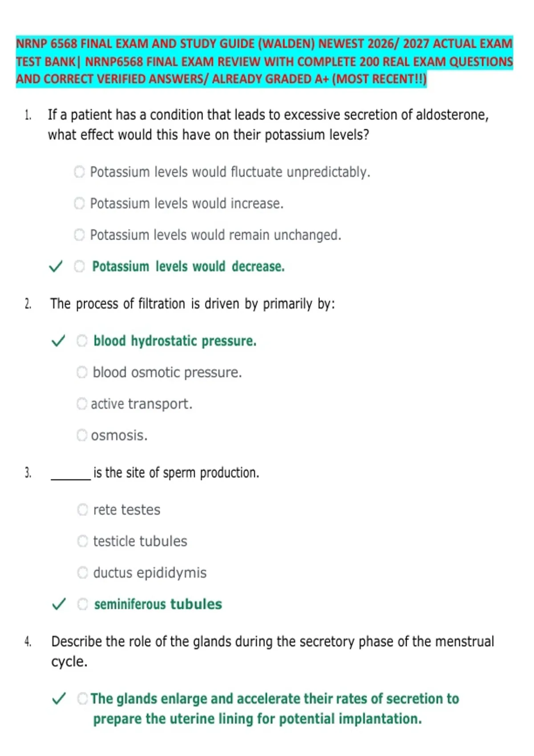This screenshot has height=756, width=534.
Task: Click checkmark beside seminiferous tubules answer
Action: [59, 604]
